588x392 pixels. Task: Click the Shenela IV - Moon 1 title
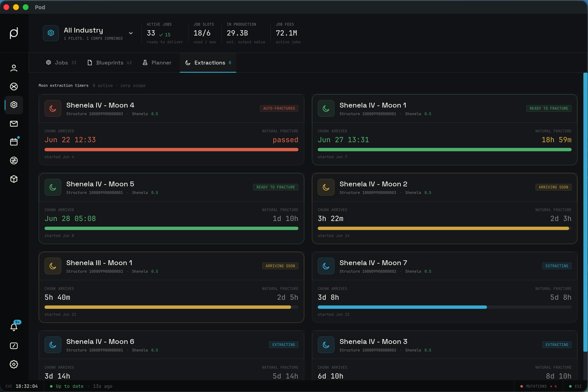[373, 105]
